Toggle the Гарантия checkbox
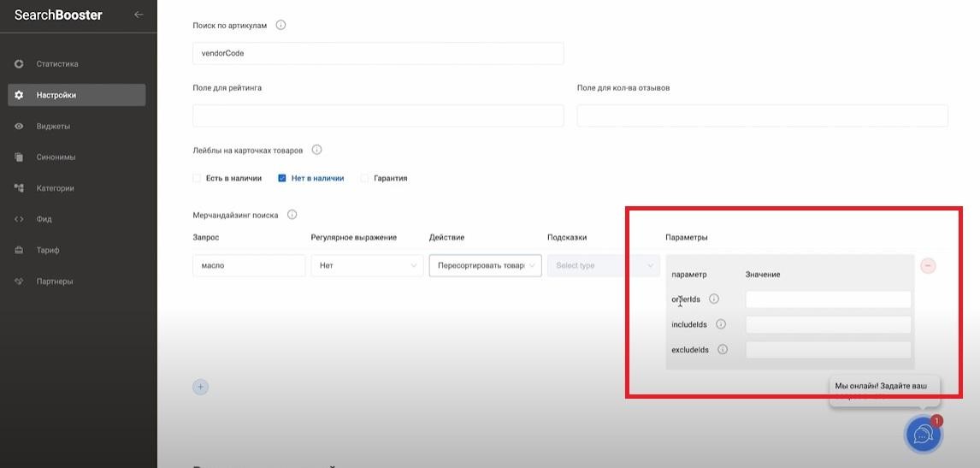 (x=364, y=178)
